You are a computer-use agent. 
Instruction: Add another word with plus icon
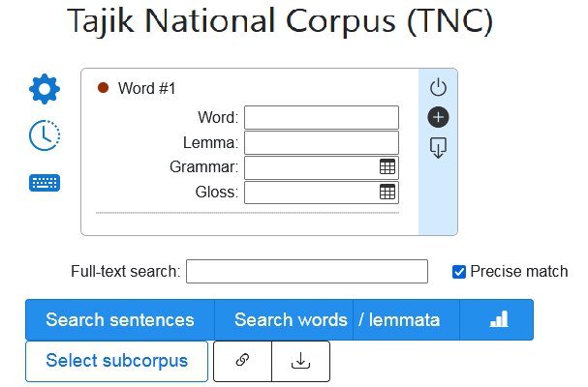click(438, 117)
